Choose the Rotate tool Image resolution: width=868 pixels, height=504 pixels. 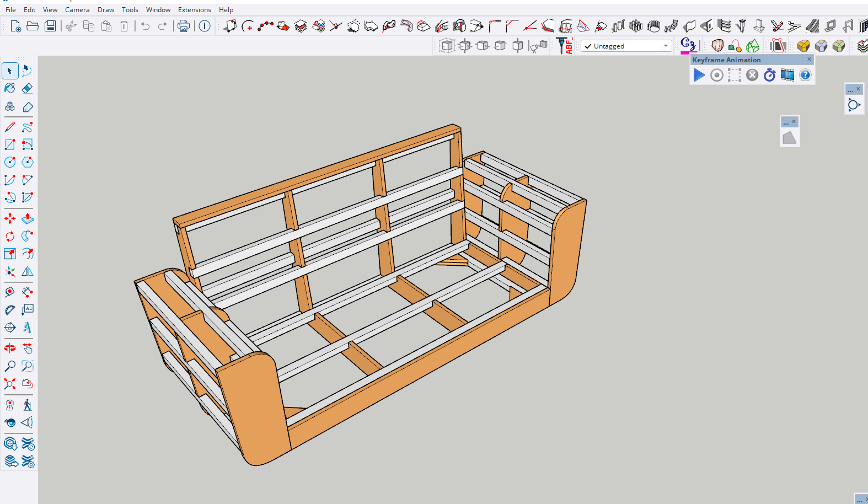[10, 237]
